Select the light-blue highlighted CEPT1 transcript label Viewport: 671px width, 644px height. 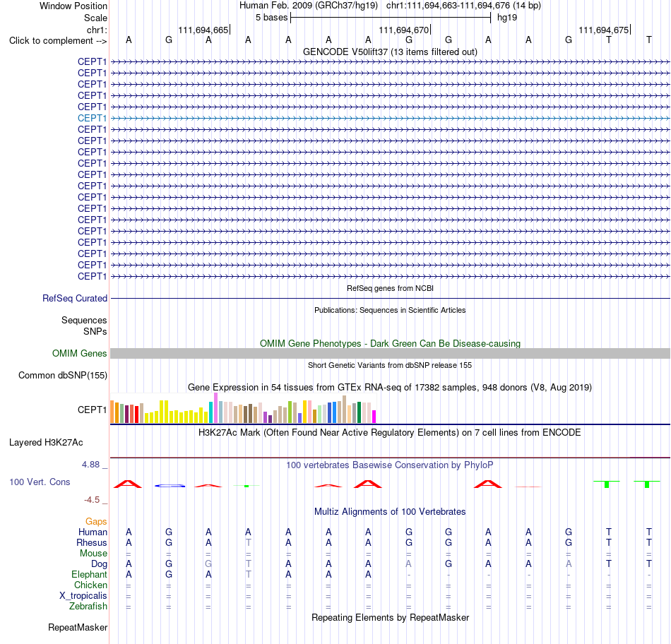click(92, 118)
